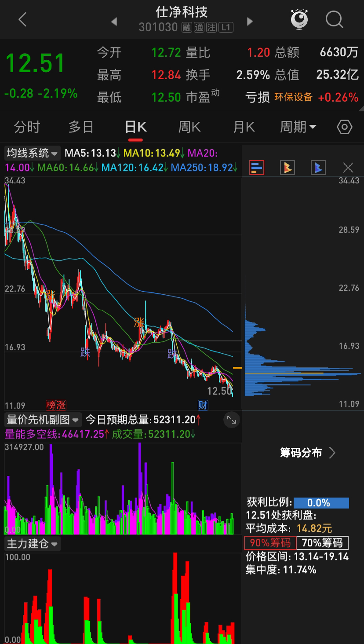
Task: Select the 70%筹码 toggle
Action: coord(322,543)
